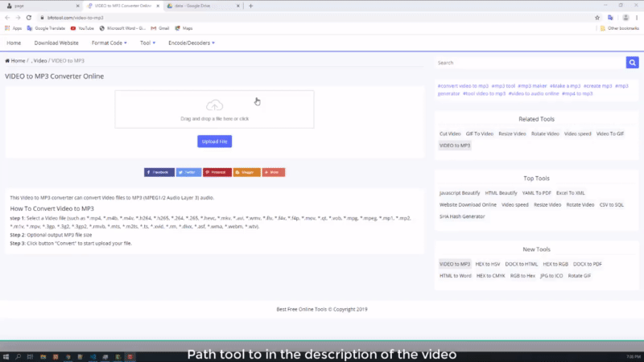Share the page on Twitter
The height and width of the screenshot is (362, 644).
[188, 172]
